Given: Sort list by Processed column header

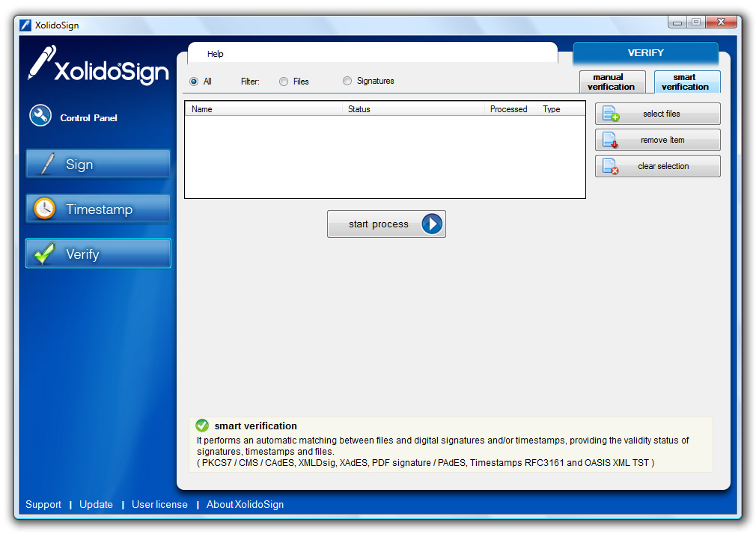Looking at the screenshot, I should [510, 109].
